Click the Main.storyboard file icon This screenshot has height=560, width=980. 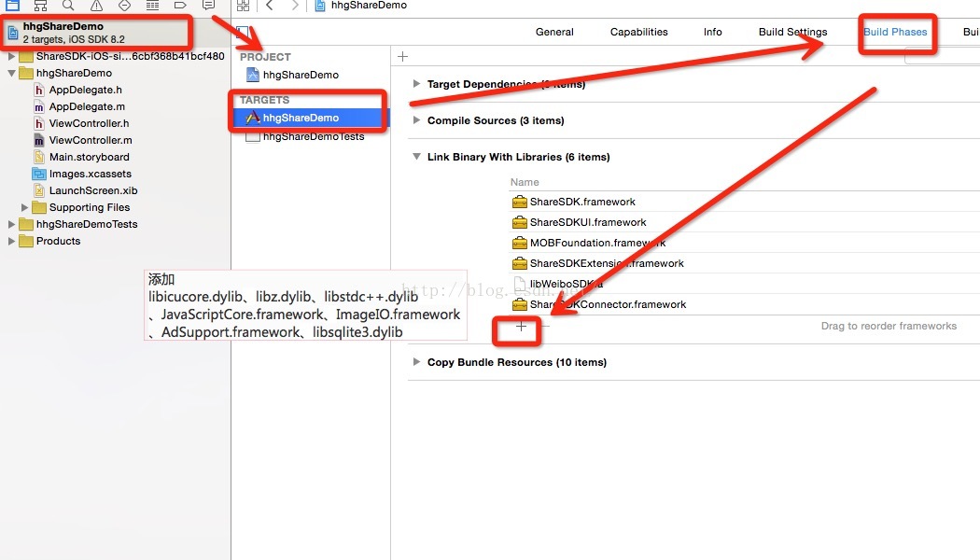click(39, 158)
